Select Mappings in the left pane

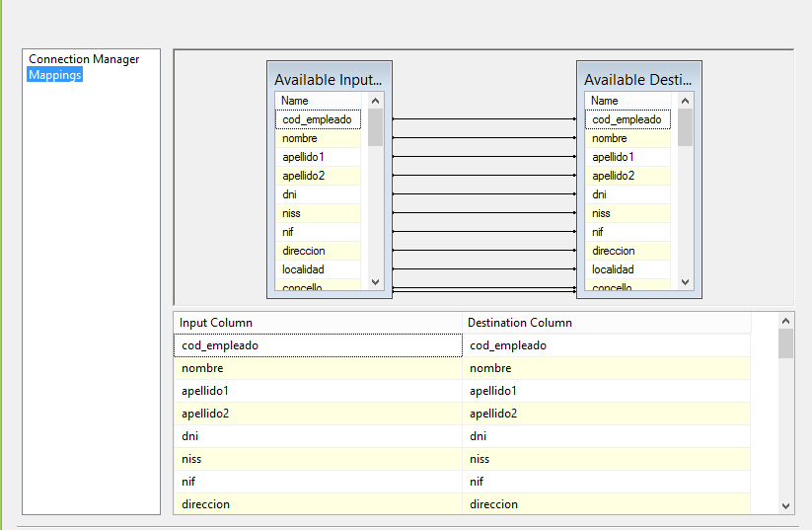click(55, 75)
